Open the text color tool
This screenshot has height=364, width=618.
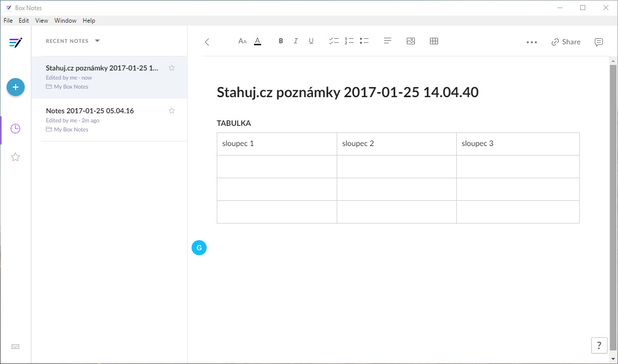(258, 41)
